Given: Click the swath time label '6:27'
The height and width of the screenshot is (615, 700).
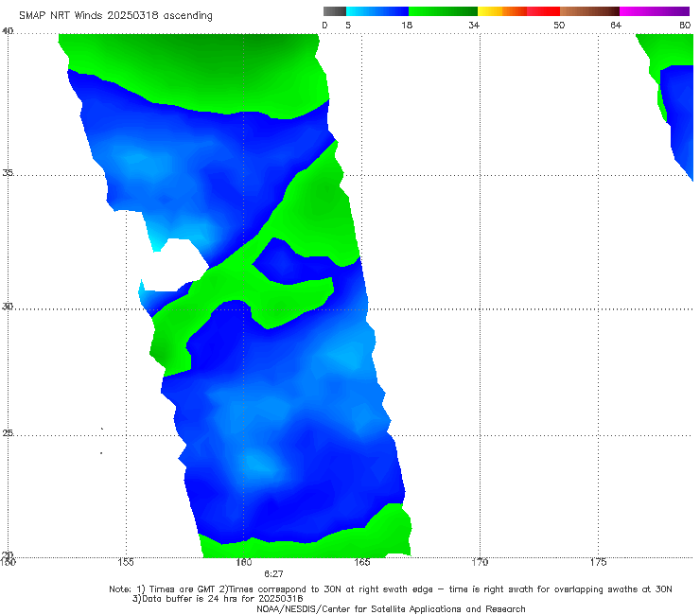Looking at the screenshot, I should pyautogui.click(x=273, y=574).
